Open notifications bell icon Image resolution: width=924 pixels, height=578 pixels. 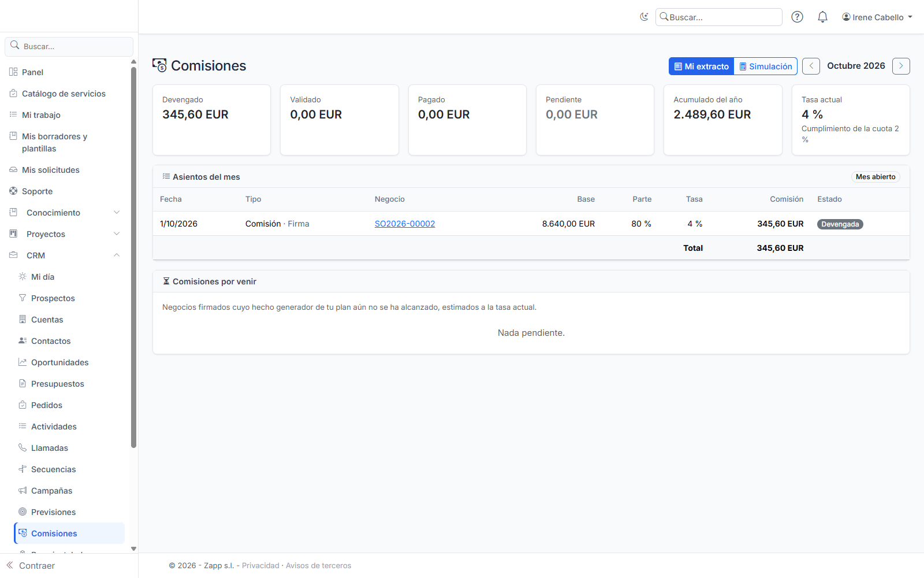(x=822, y=17)
